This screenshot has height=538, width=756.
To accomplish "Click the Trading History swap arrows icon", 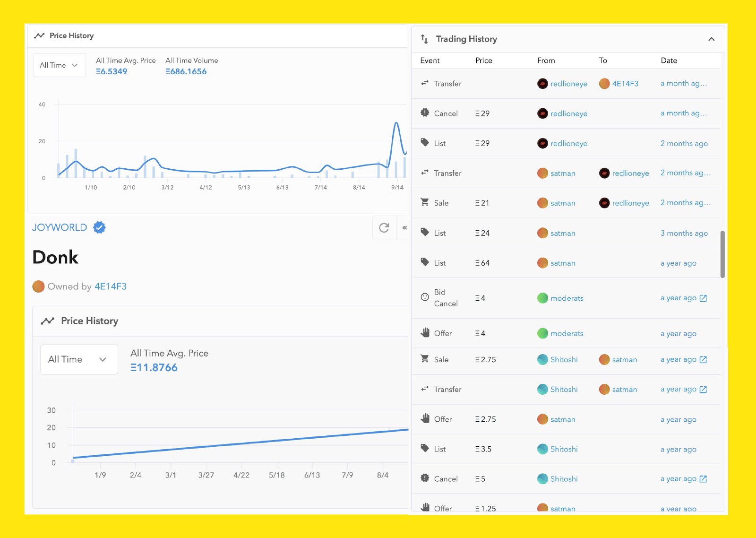I will pyautogui.click(x=424, y=39).
